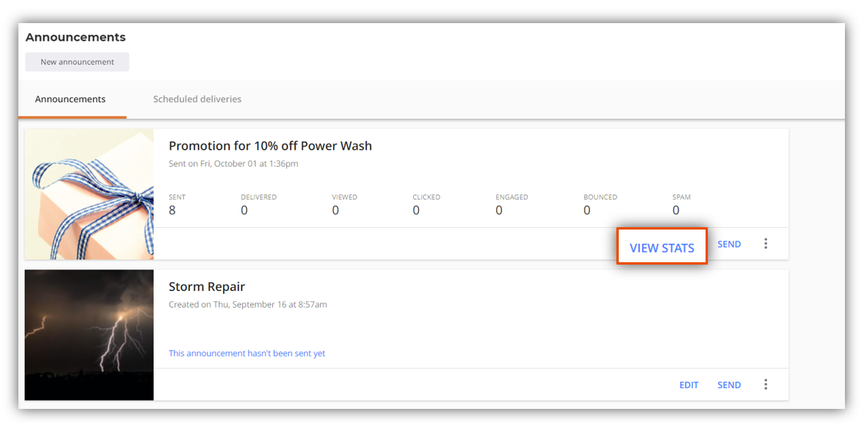The height and width of the screenshot is (436, 868).
Task: Click 'Created on Thu, September 16 at 8:57am'
Action: [x=248, y=304]
